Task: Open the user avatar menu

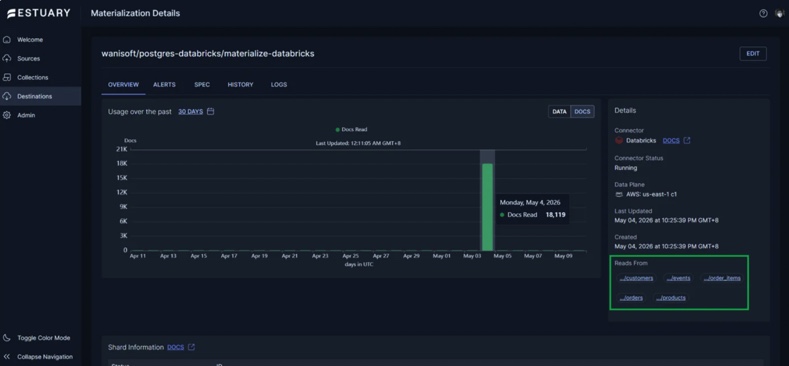Action: [x=779, y=14]
